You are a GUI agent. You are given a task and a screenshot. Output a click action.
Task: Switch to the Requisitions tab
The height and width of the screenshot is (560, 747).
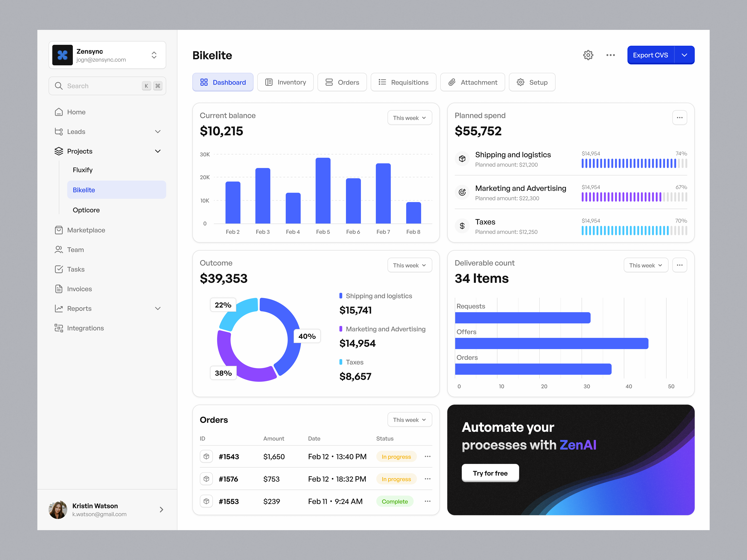click(403, 82)
